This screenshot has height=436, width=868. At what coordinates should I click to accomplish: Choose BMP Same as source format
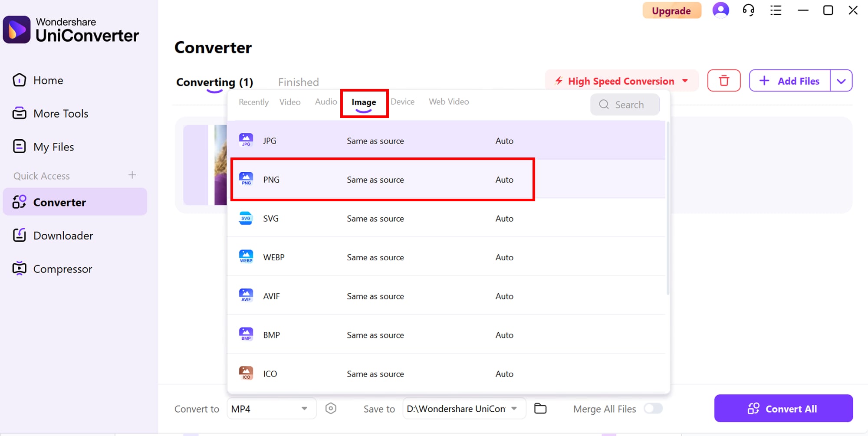pos(446,334)
